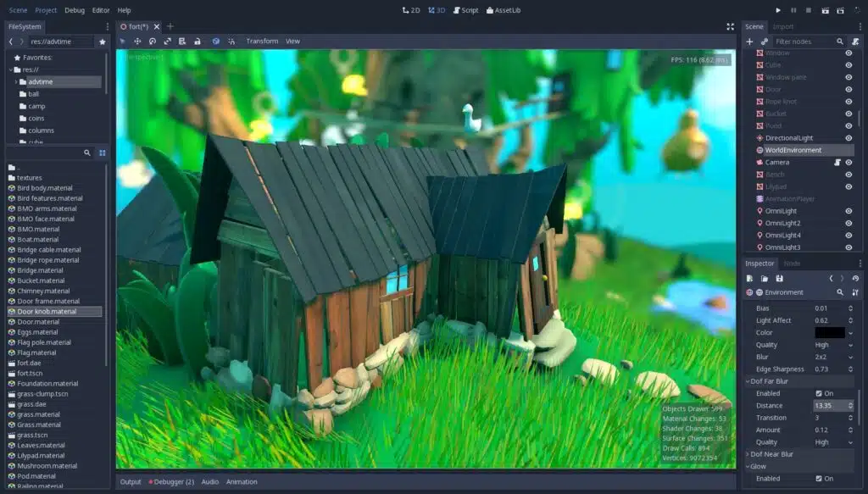Save the resource using Inspector save icon
The width and height of the screenshot is (868, 494).
point(779,278)
